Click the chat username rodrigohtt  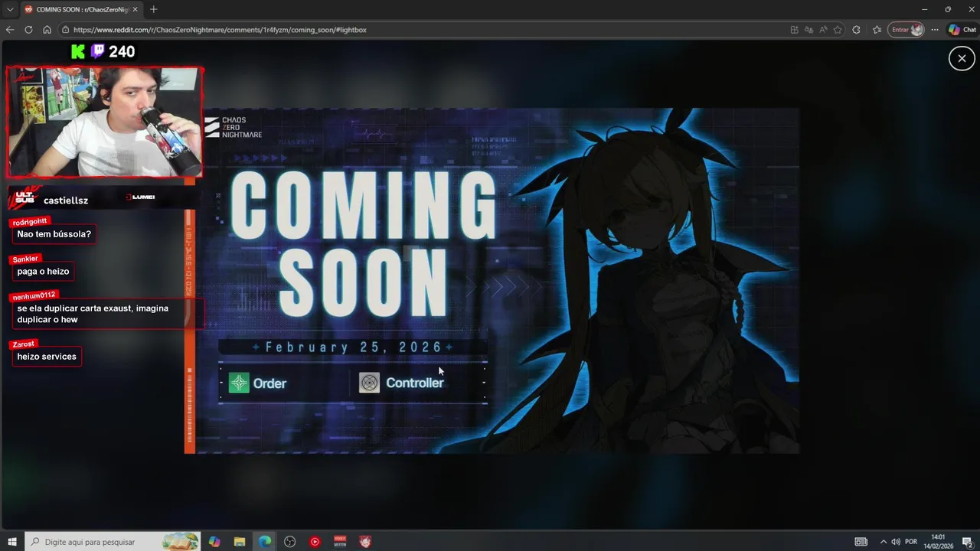(x=30, y=222)
